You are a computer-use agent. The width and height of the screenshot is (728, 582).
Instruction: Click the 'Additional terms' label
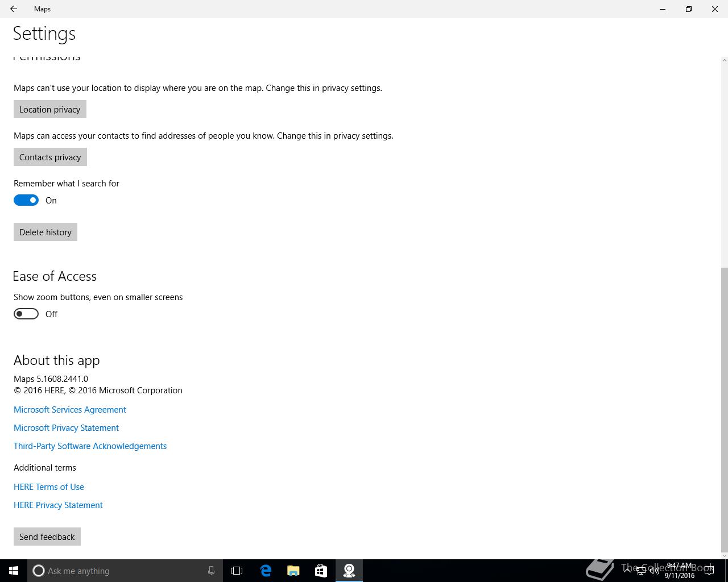click(x=45, y=467)
